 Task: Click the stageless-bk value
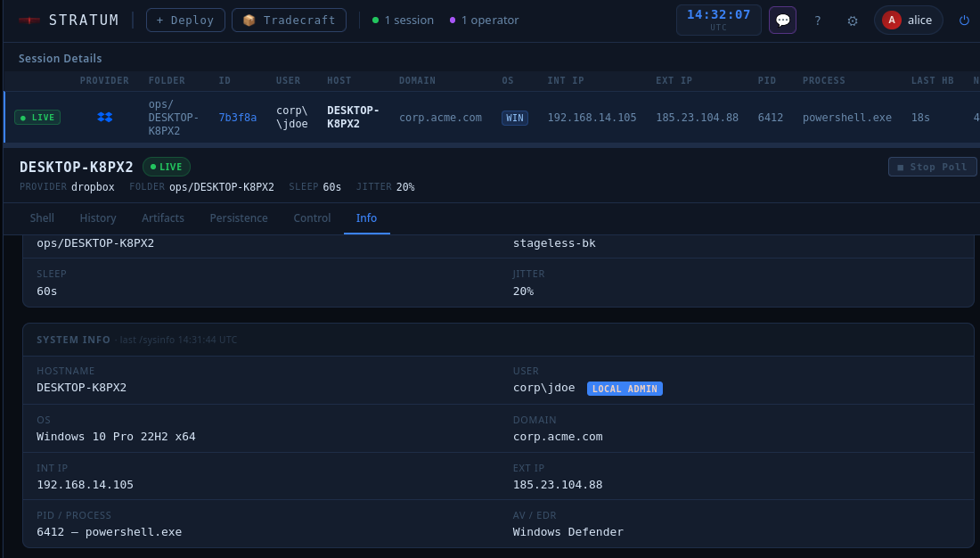coord(554,242)
